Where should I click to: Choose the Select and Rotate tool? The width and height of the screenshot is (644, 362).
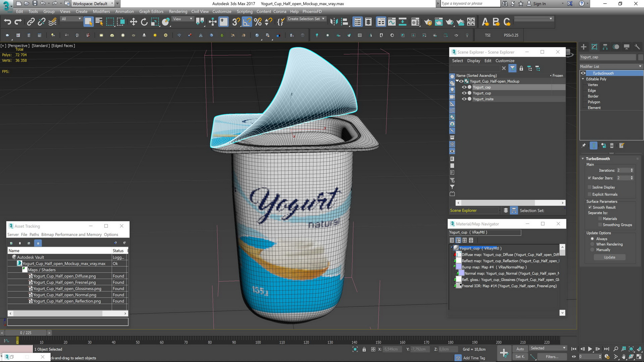coord(144,22)
